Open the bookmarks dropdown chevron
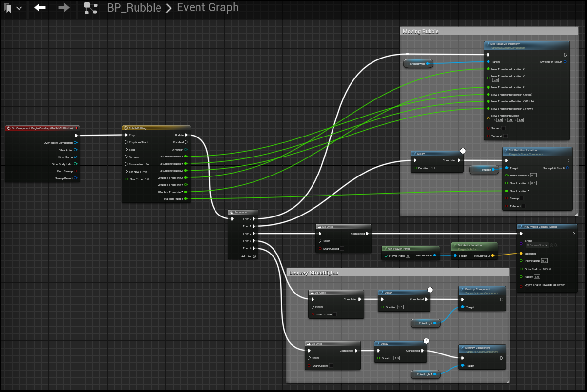 [19, 8]
